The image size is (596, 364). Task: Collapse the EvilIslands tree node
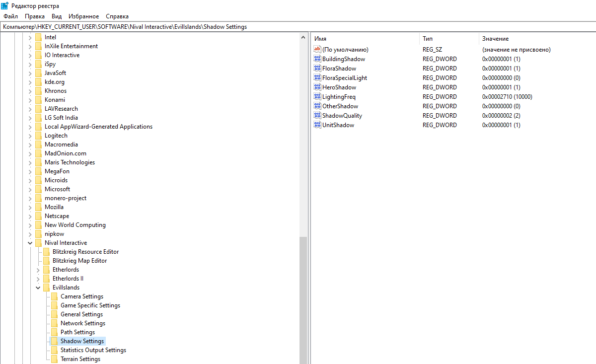tap(38, 288)
